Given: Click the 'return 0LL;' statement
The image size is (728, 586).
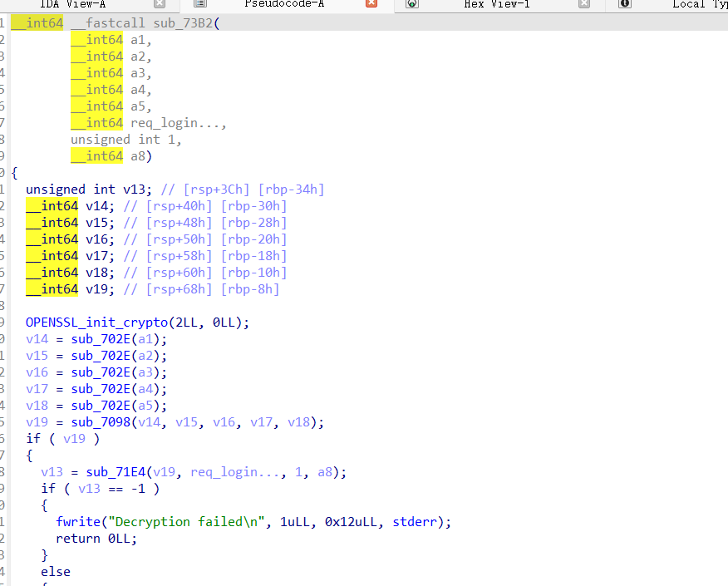Looking at the screenshot, I should pos(96,539).
